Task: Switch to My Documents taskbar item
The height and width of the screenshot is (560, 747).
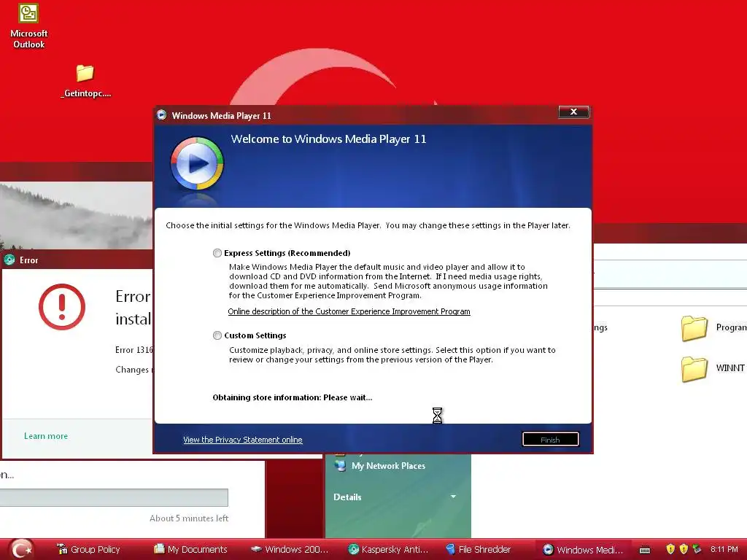Action: [x=190, y=550]
